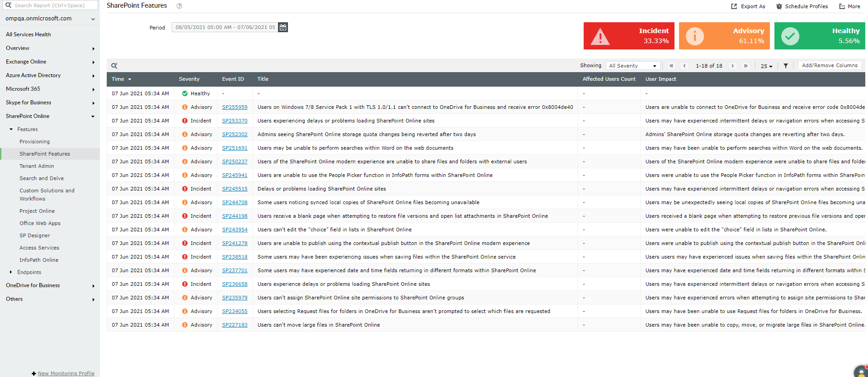This screenshot has width=868, height=377.
Task: Click the table search magnifier icon
Action: (x=114, y=66)
